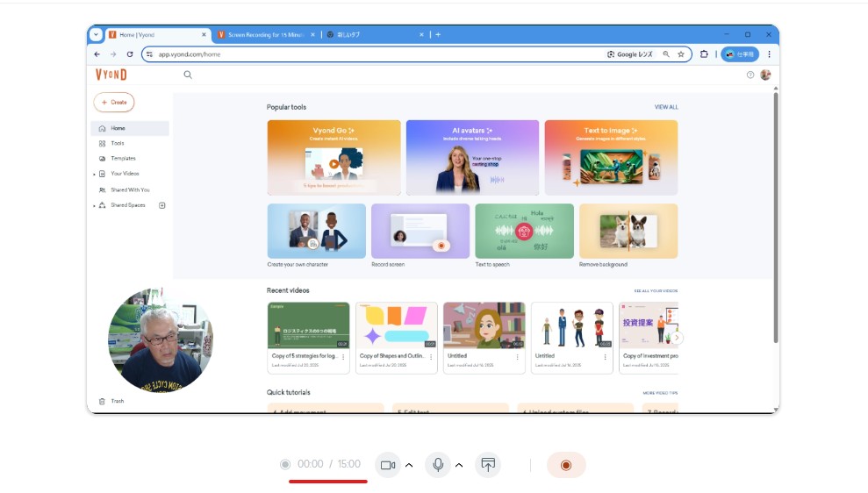Screen dimensions: 868x493
Task: Click next arrow in Recent videos carousel
Action: (x=677, y=338)
